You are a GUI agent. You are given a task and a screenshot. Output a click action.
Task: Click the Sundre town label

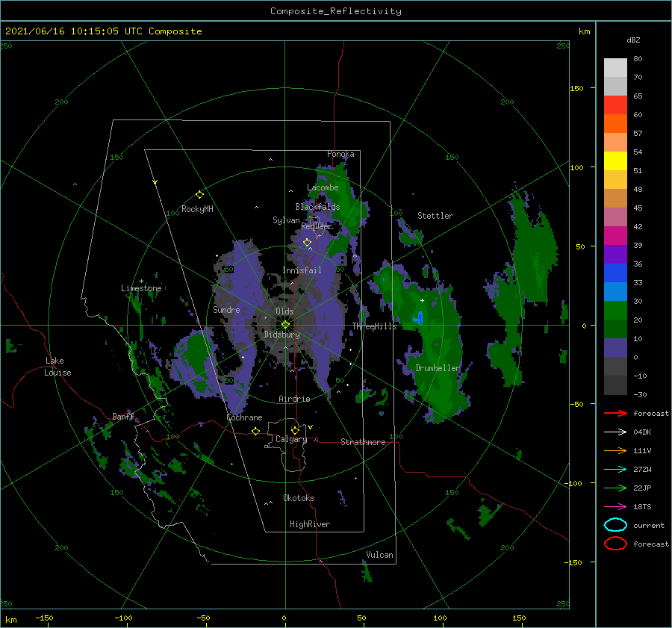pyautogui.click(x=226, y=309)
